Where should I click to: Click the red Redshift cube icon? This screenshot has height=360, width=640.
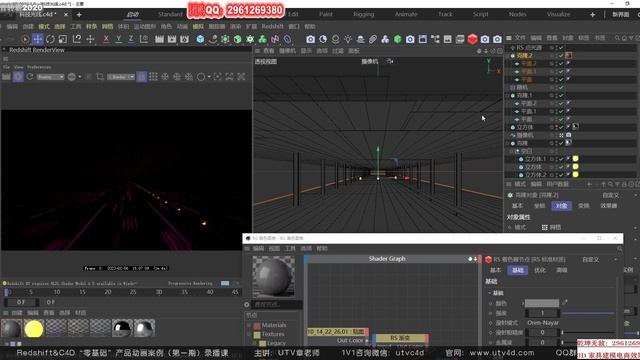(x=472, y=39)
